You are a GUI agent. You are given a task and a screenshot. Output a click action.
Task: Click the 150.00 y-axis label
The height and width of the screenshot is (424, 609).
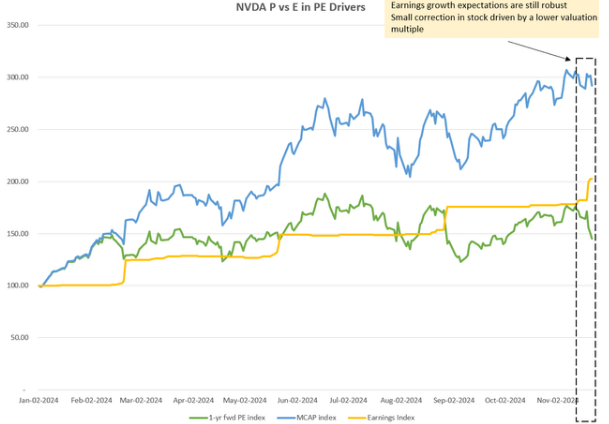coord(17,233)
